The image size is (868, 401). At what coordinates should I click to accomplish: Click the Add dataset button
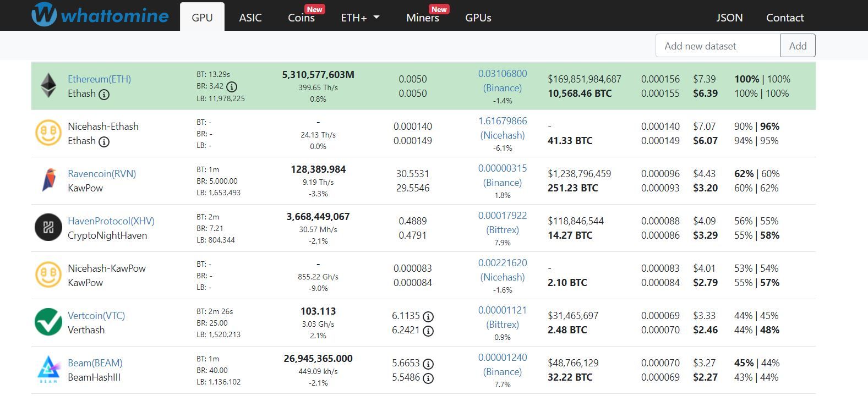tap(798, 46)
